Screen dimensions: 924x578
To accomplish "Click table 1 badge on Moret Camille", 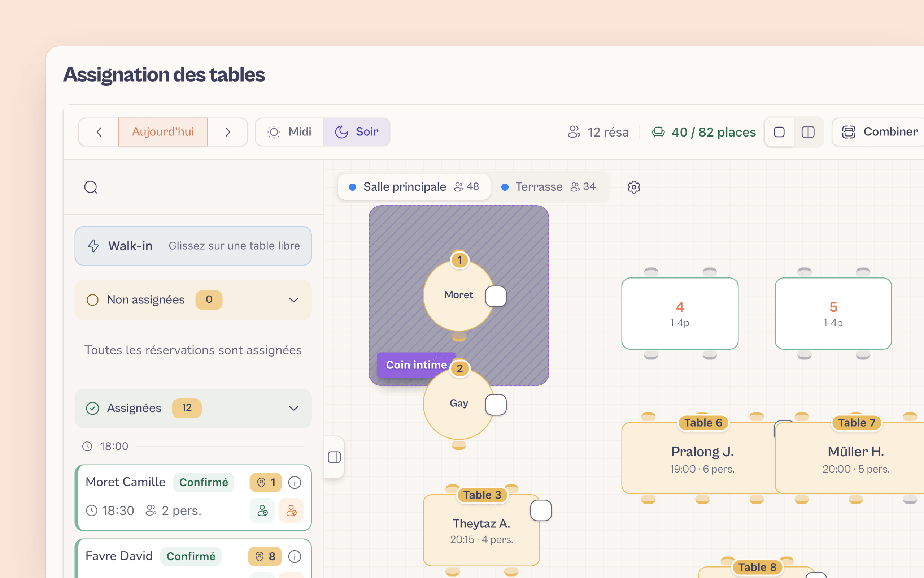I will 266,482.
